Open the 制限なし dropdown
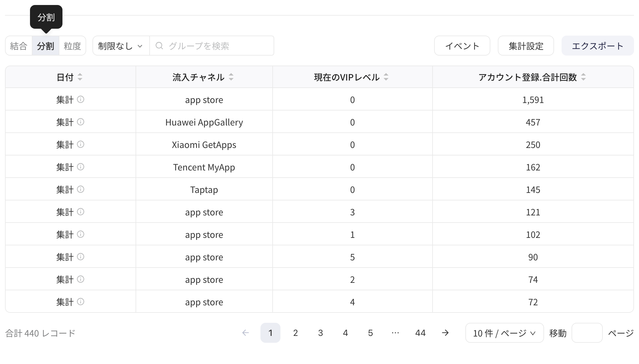The height and width of the screenshot is (364, 639). pos(121,46)
